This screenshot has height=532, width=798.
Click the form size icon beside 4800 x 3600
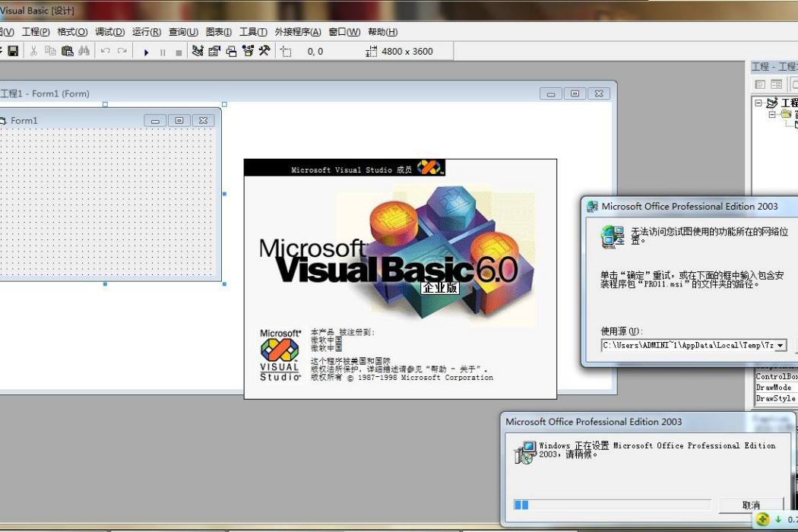(x=372, y=52)
